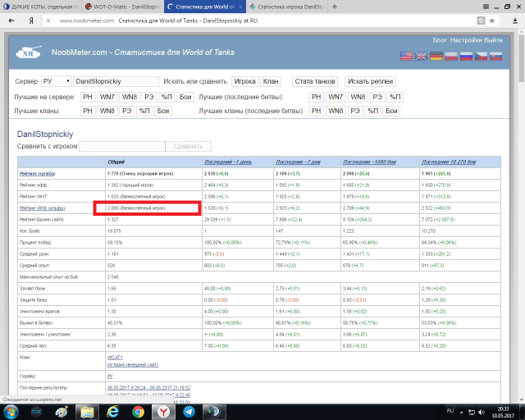Click the Рейтинг WN8 (альфа) row link
This screenshot has width=525, height=420.
click(41, 209)
